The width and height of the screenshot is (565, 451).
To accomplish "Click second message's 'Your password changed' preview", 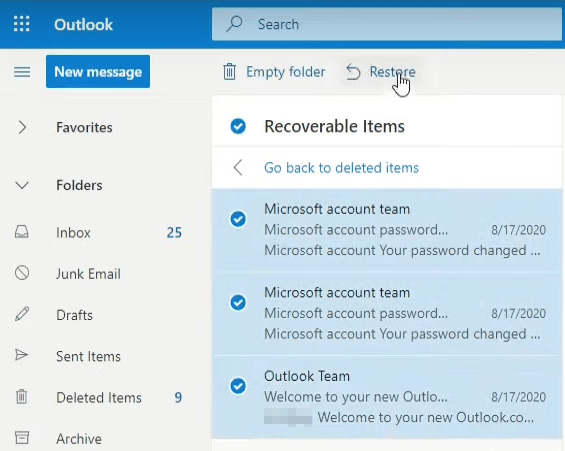I will pyautogui.click(x=402, y=334).
